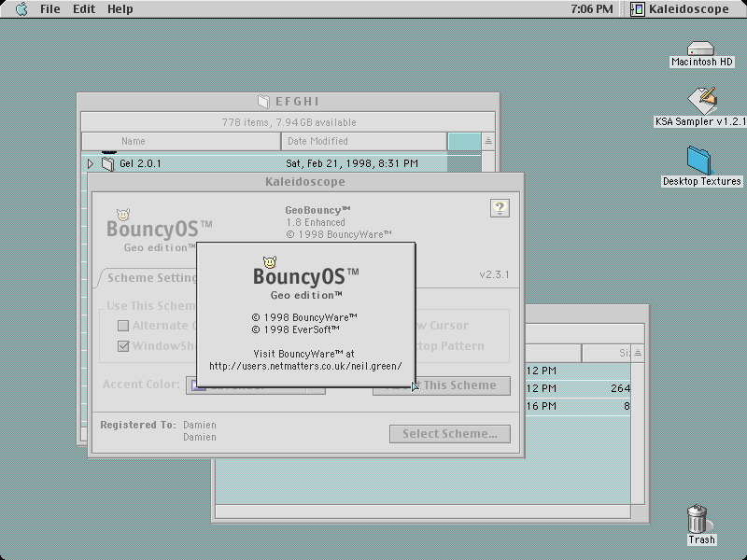
Task: Click the "1.8 Enhanced" version text
Action: coord(316,222)
